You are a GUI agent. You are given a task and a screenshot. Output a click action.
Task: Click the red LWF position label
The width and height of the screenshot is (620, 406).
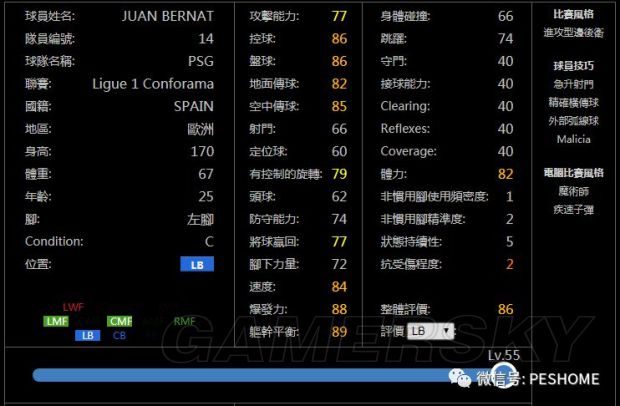73,307
